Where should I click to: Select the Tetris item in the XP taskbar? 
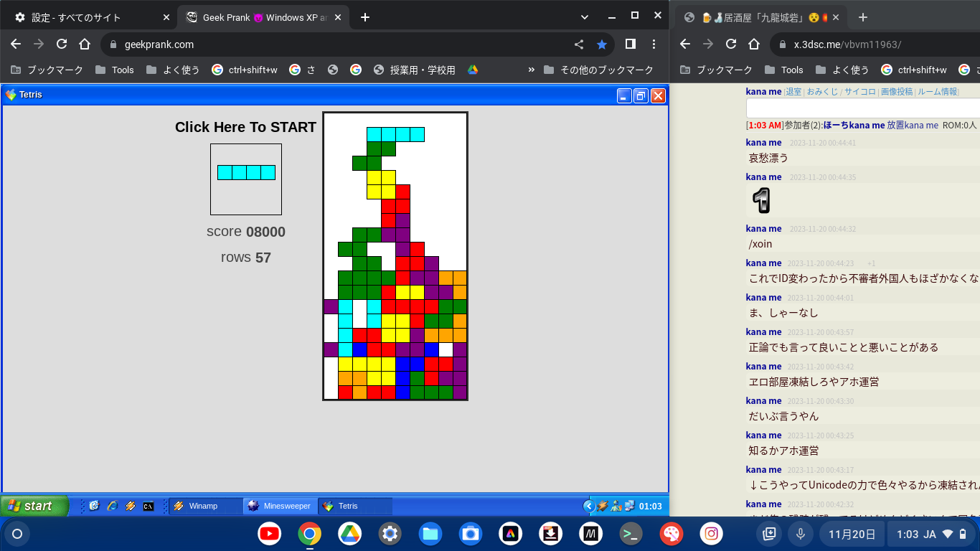(355, 506)
